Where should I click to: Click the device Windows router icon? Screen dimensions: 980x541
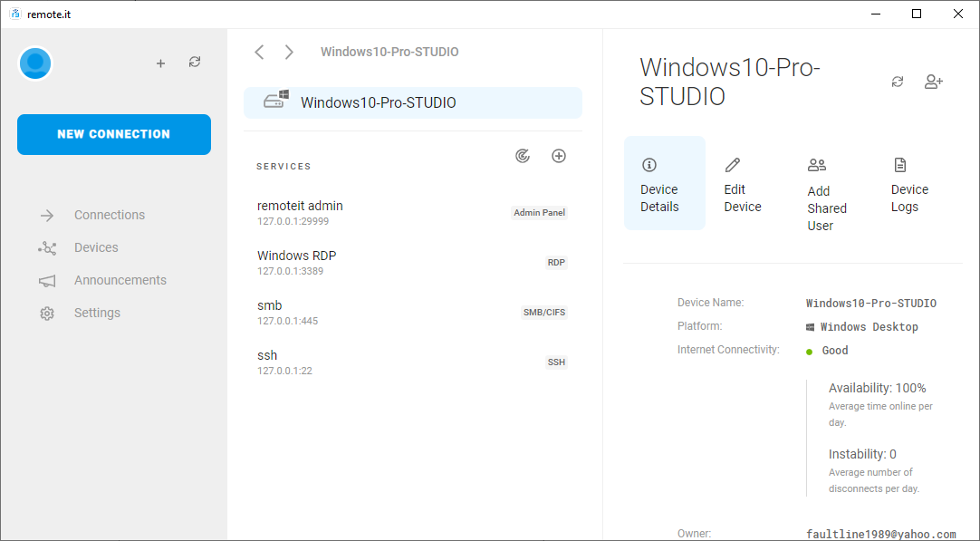(275, 99)
